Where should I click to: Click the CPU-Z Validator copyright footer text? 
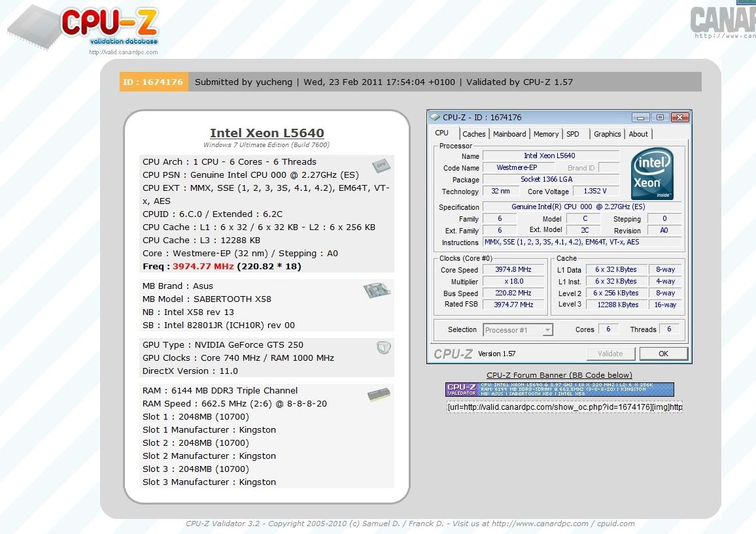pos(410,524)
